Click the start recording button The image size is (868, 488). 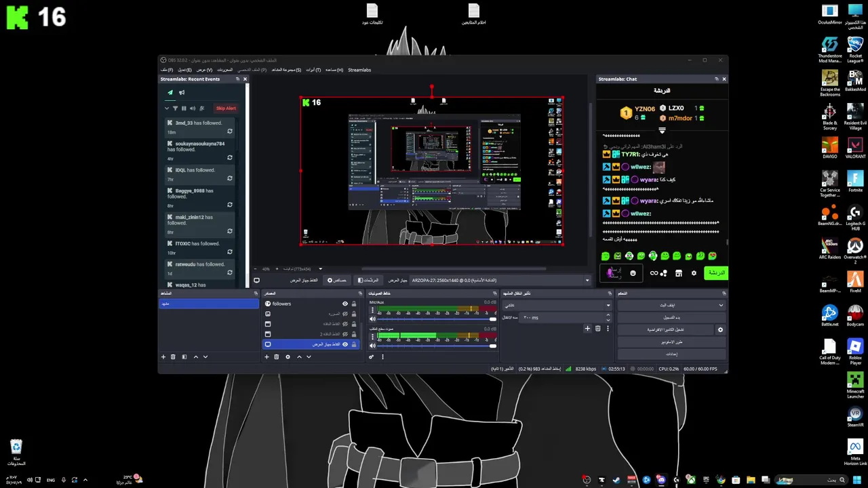point(671,317)
